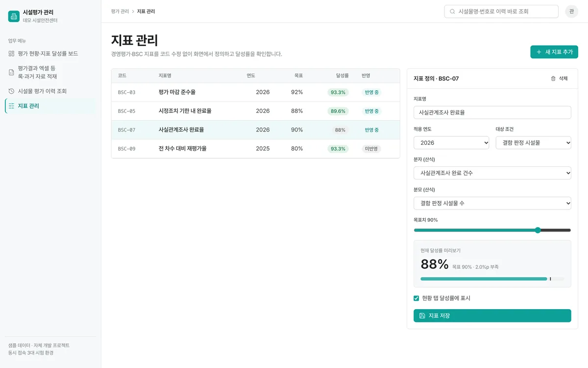
Task: Click the 코드 column header
Action: (x=122, y=76)
